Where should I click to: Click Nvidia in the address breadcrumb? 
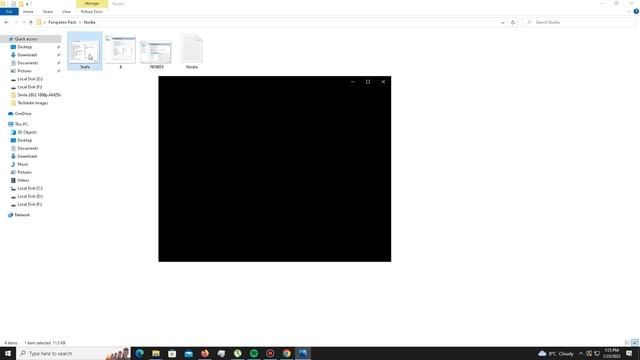(x=89, y=22)
